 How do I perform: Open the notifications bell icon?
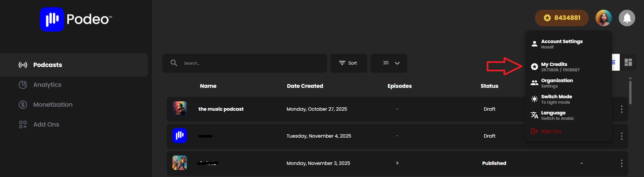[627, 18]
